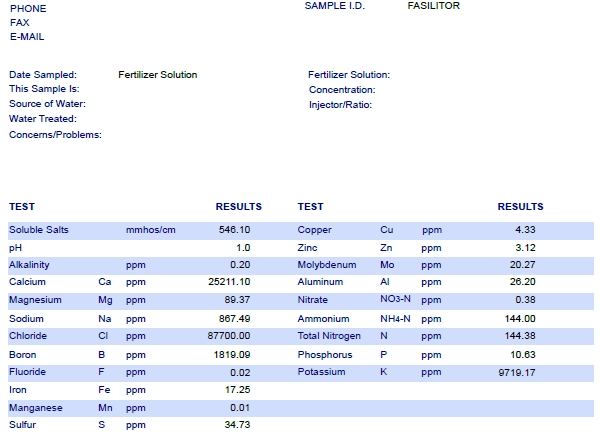601x440 pixels.
Task: Click the Nitrate result 0.38
Action: [x=525, y=300]
